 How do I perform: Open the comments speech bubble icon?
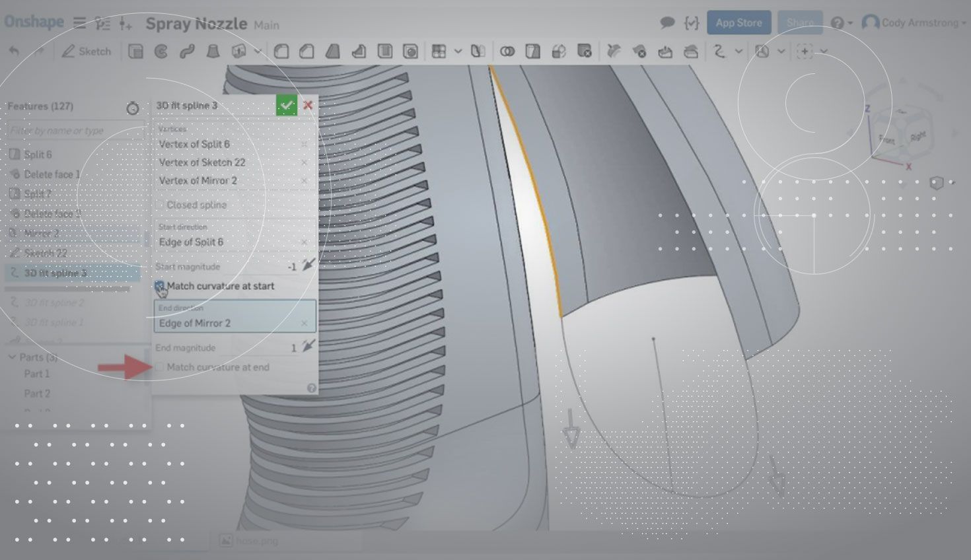pyautogui.click(x=667, y=23)
